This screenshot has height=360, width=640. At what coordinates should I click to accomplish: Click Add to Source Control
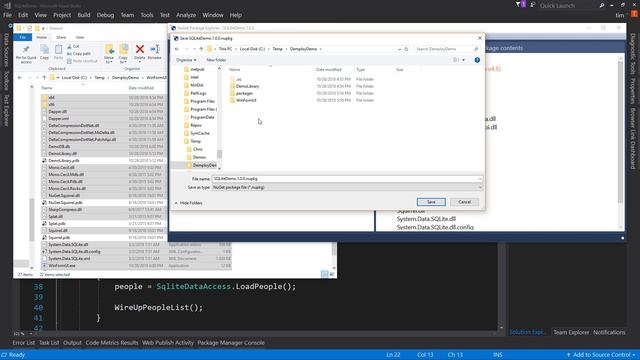601,355
